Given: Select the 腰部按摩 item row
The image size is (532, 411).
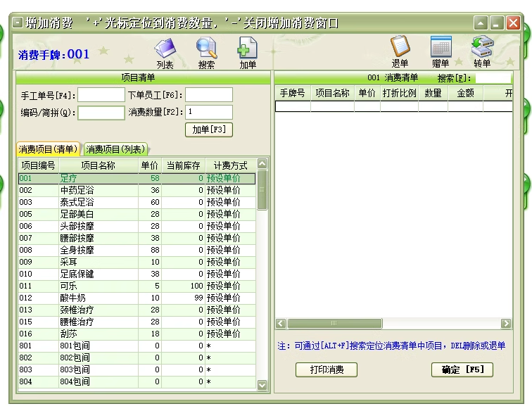Looking at the screenshot, I should [x=137, y=239].
